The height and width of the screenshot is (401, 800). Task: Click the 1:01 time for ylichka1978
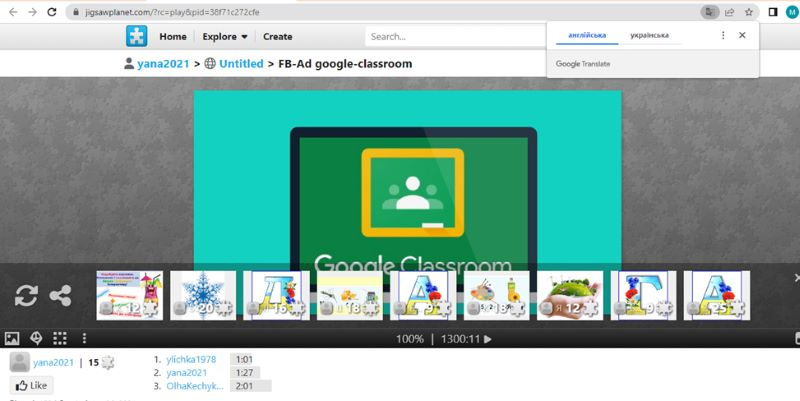coord(244,359)
